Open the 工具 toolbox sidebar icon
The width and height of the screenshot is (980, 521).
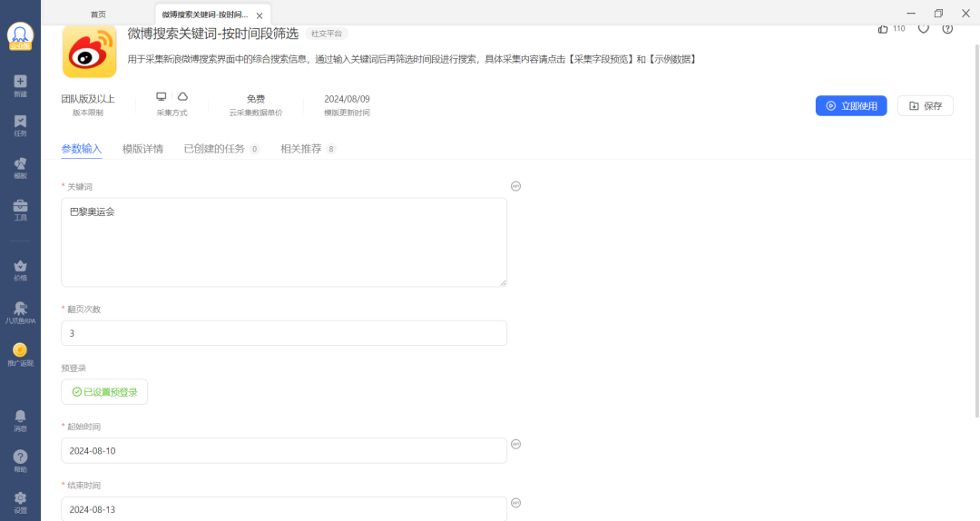pos(20,211)
